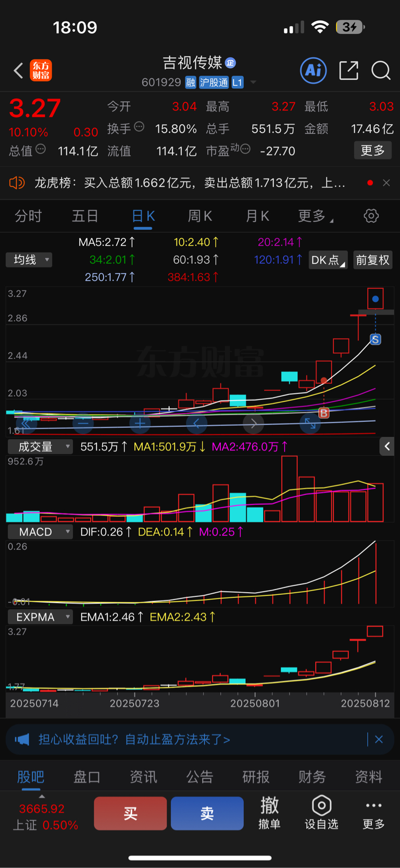Open the 龙虎榜 news ticker text
The width and height of the screenshot is (400, 868).
pos(190,183)
